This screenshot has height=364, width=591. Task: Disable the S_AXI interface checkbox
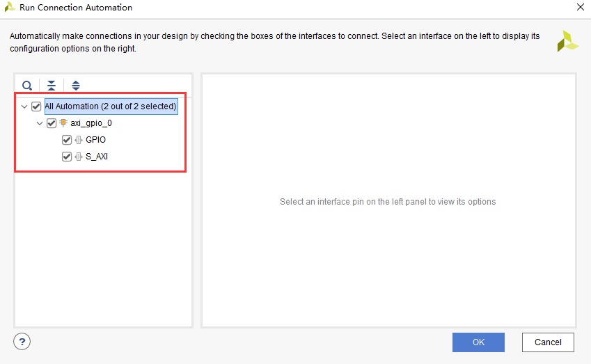(x=67, y=157)
